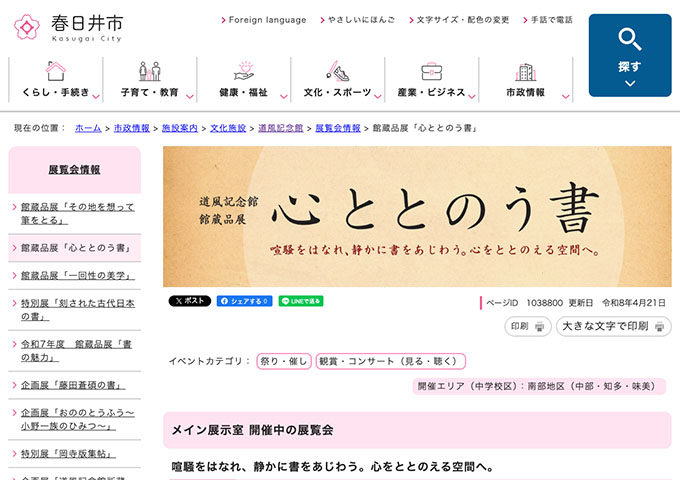Open the 健康・福祉 menu label
Image resolution: width=680 pixels, height=480 pixels.
pos(243,92)
